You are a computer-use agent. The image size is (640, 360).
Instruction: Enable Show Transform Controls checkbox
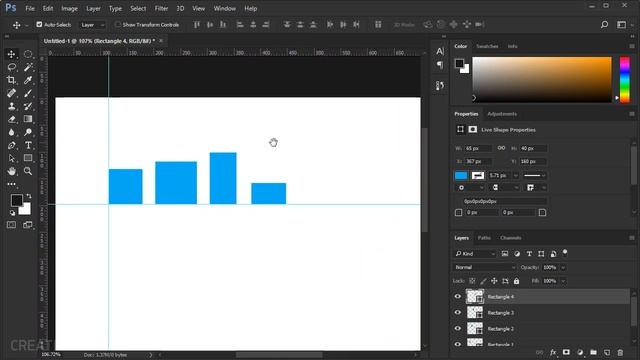(118, 24)
